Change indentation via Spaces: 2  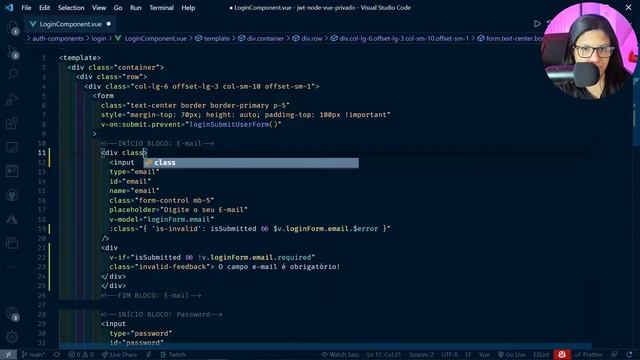[x=421, y=355]
